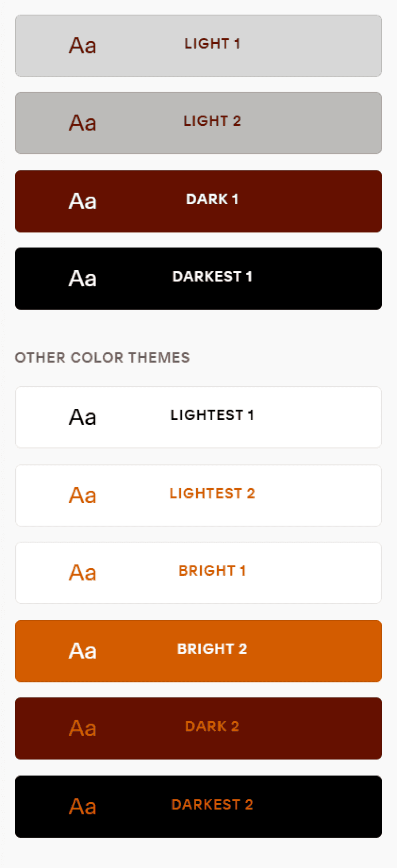Select the Light 2 color theme
This screenshot has height=868, width=397.
198,123
